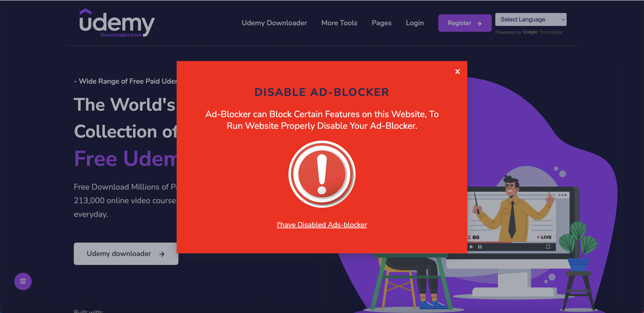Click the 'everyday.' paragraph text
Screen dimensions: 644x313
(91, 214)
